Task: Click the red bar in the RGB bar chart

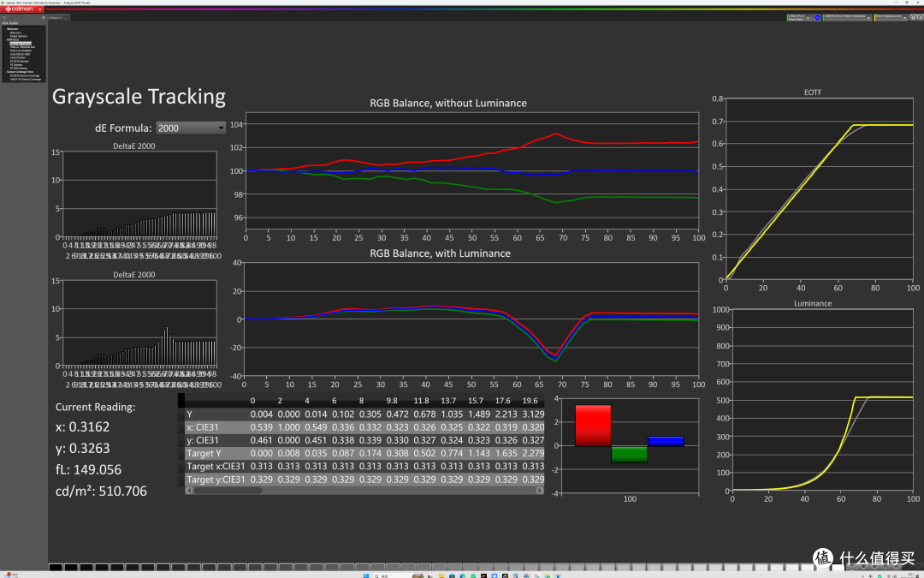Action: click(x=593, y=426)
